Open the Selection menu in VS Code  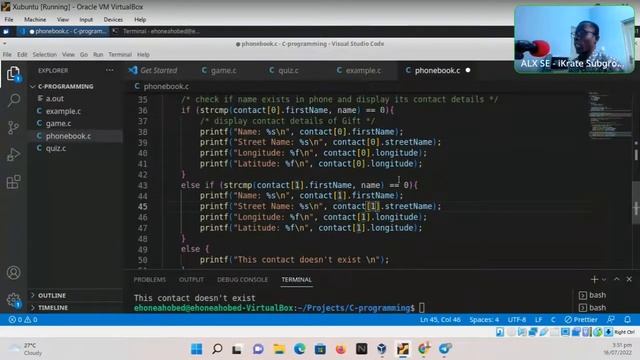44,54
